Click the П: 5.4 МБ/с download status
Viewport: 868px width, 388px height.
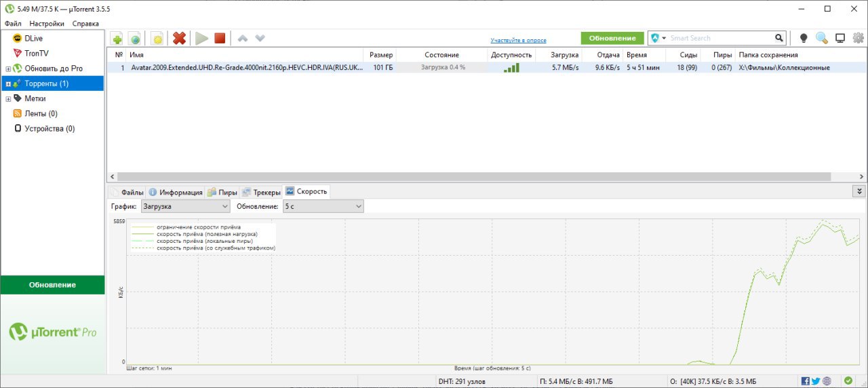(x=576, y=381)
